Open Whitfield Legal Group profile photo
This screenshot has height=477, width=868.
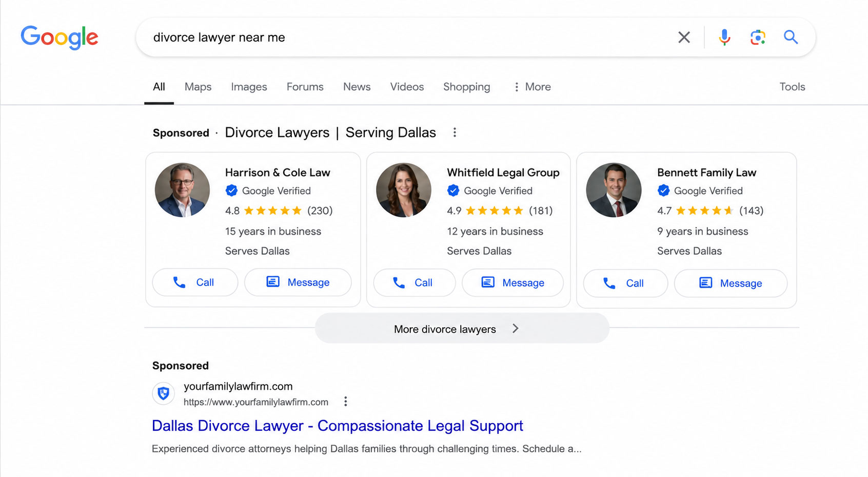(404, 190)
